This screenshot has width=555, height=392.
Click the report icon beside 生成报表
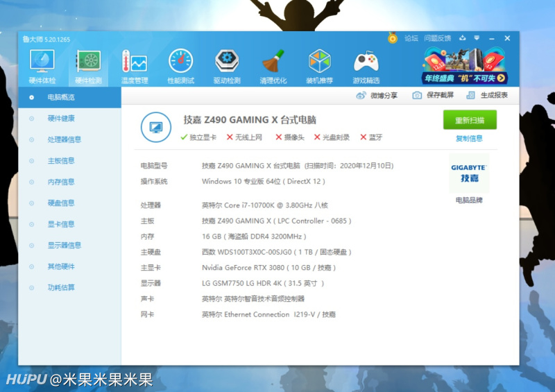pyautogui.click(x=471, y=95)
